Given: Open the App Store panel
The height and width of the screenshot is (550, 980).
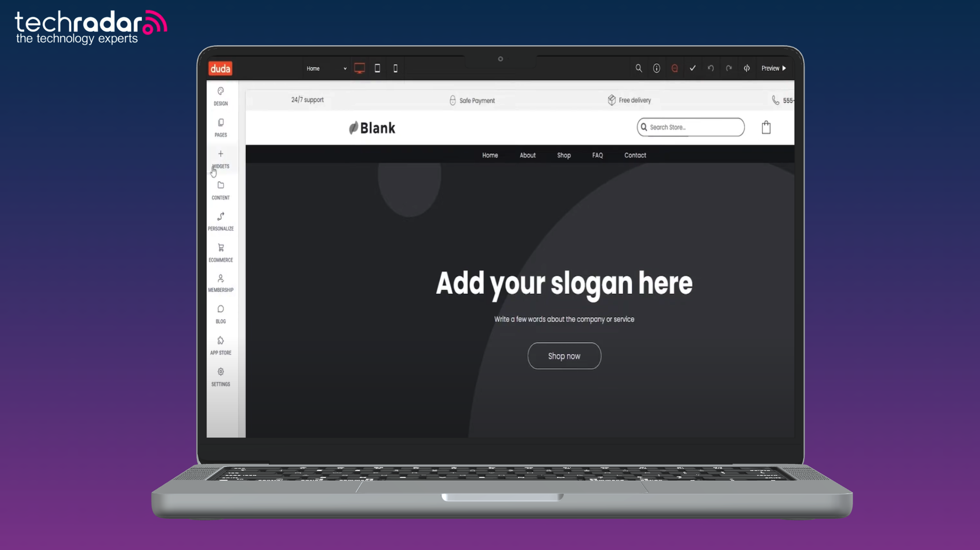Looking at the screenshot, I should tap(220, 346).
